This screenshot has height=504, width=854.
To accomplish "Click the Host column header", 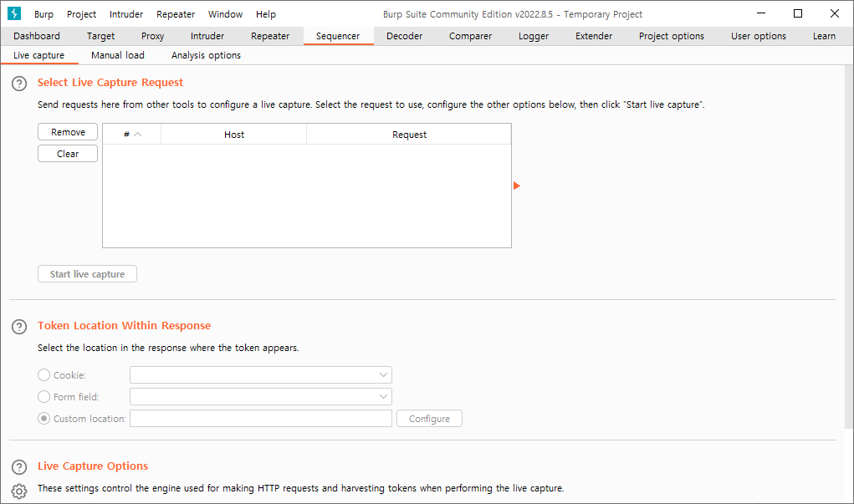I will click(x=234, y=135).
